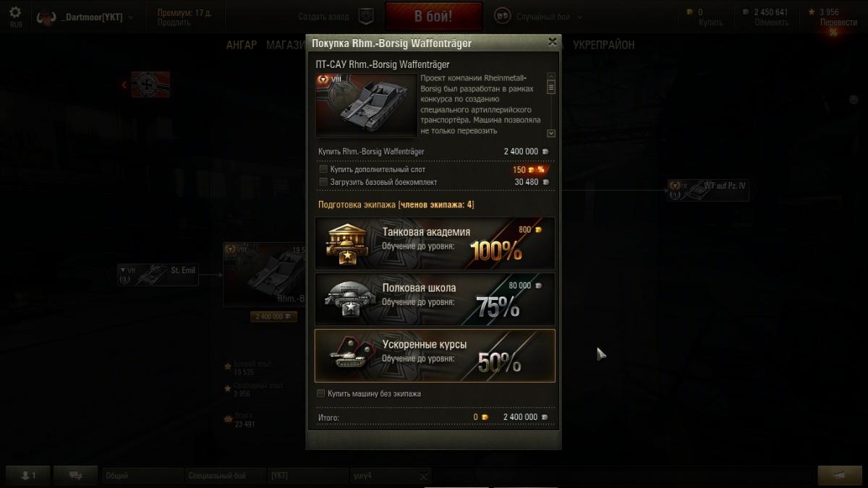Open the contacts list icon
868x488 pixels.
pos(29,476)
